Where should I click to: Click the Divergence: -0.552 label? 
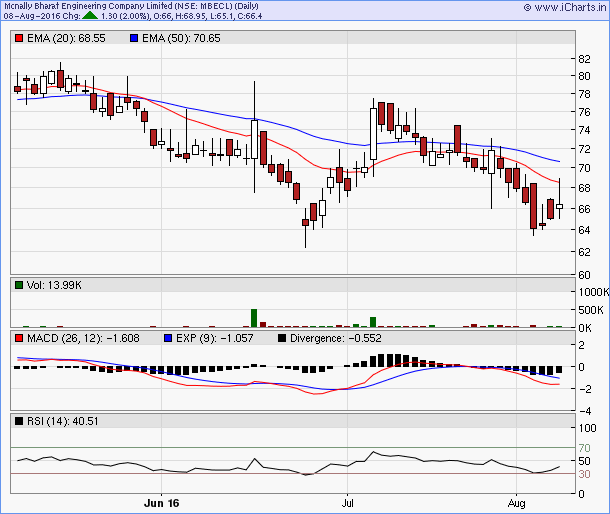point(336,338)
